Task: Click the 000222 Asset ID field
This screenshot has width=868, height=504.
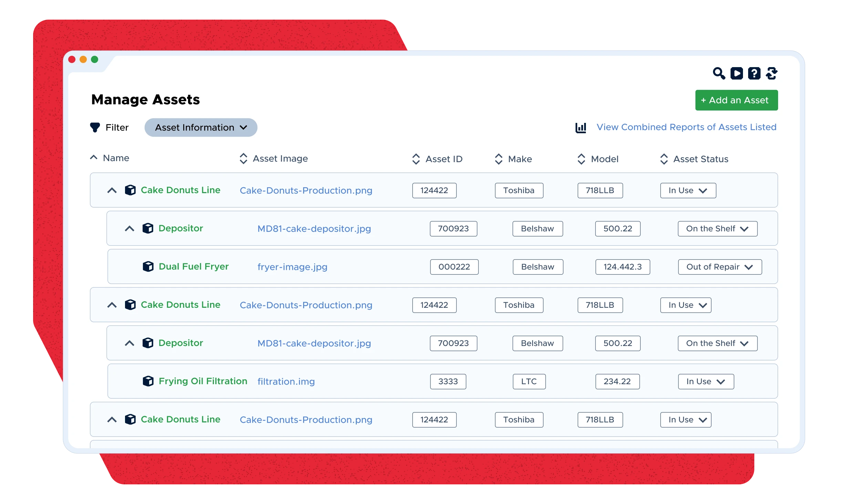Action: coord(454,267)
